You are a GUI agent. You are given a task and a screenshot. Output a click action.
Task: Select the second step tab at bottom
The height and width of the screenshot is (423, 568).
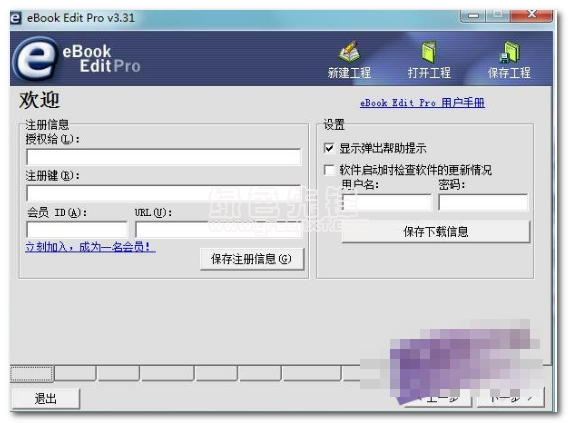(x=75, y=373)
